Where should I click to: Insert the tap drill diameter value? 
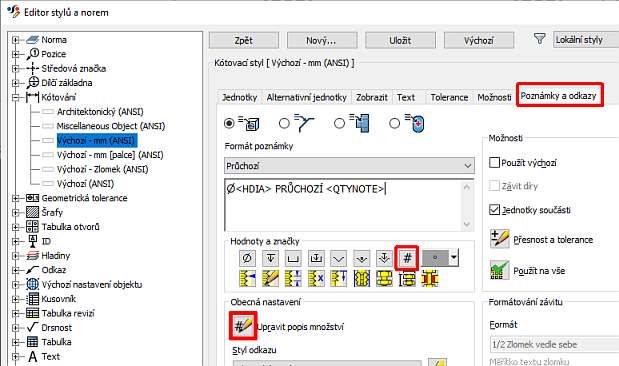(x=362, y=279)
